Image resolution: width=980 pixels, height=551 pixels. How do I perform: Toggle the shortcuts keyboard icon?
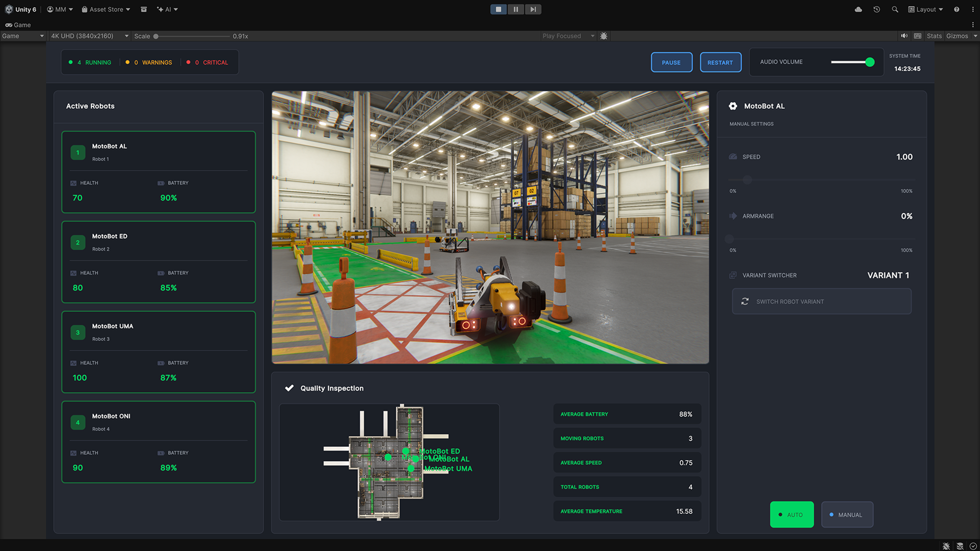[x=918, y=36]
